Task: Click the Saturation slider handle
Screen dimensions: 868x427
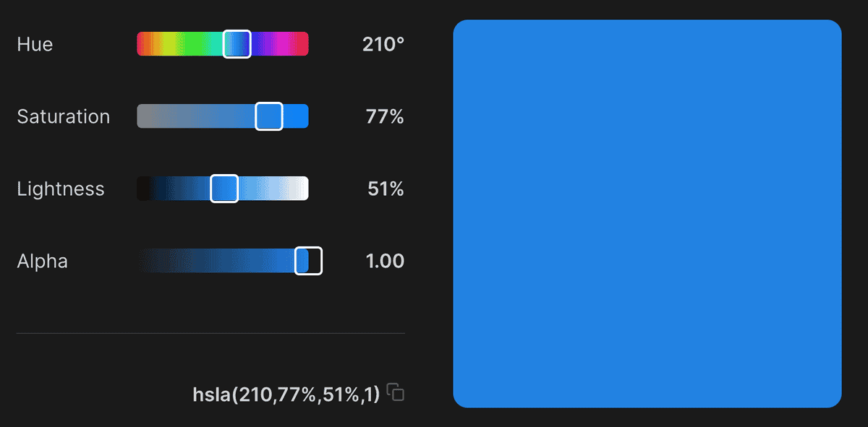Action: pos(268,116)
